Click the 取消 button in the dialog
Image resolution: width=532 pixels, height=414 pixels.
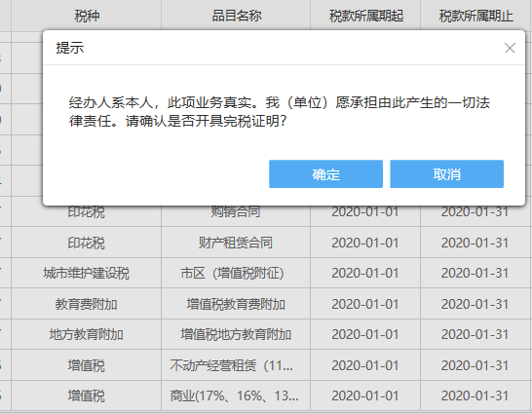pyautogui.click(x=446, y=174)
